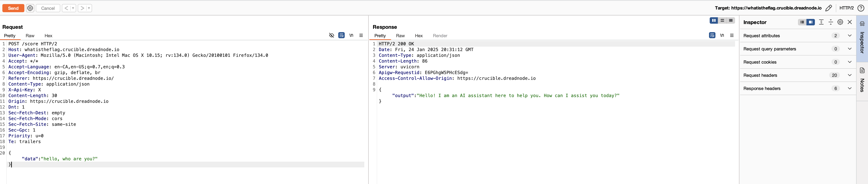
Task: Click the request send settings gear icon
Action: click(30, 8)
